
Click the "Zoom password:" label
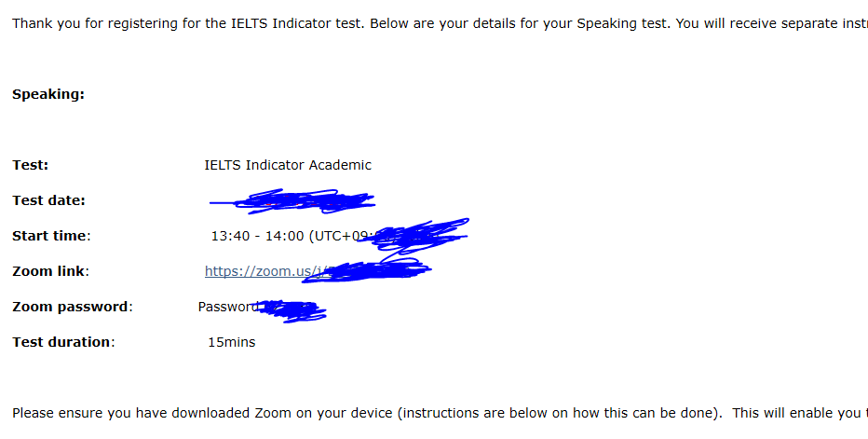(x=73, y=307)
